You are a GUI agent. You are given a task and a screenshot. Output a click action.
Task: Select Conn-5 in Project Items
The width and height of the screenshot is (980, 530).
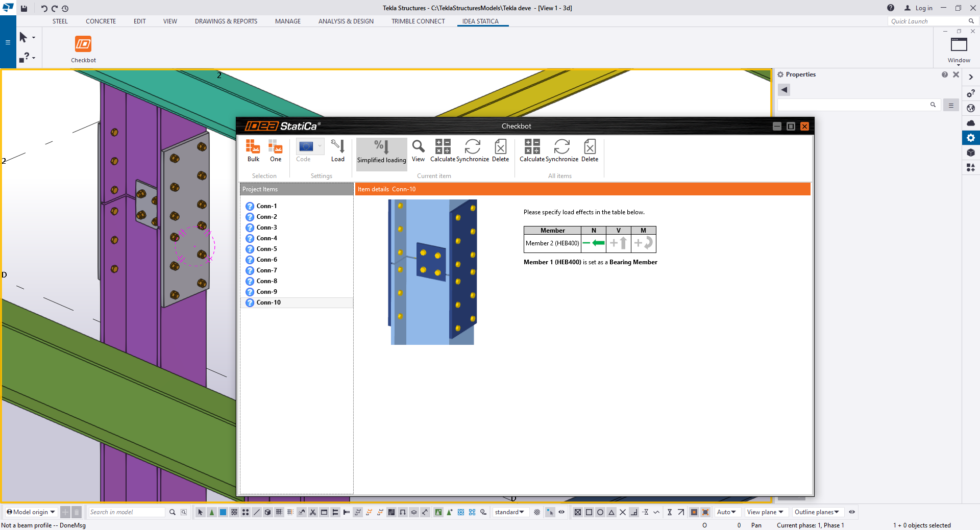266,249
